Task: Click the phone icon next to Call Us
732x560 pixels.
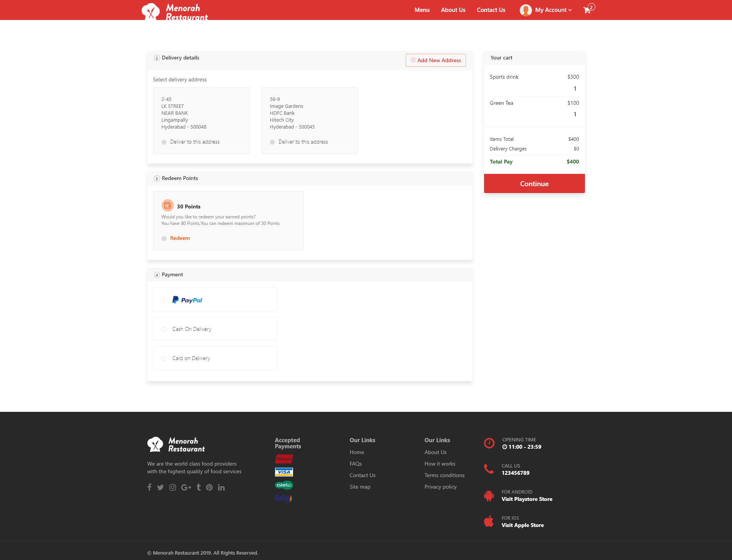Action: pos(489,469)
